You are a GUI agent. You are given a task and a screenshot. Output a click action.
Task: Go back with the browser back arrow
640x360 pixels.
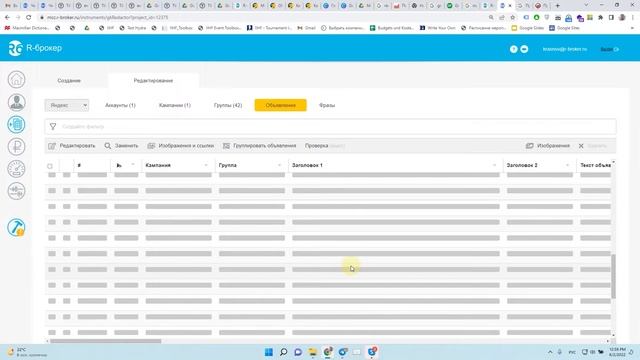[x=7, y=18]
